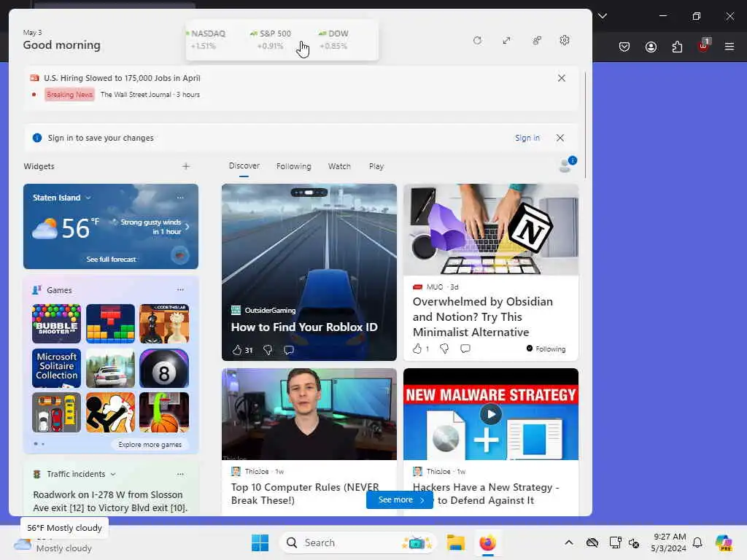This screenshot has width=747, height=560.
Task: Close the sign in prompt
Action: (x=560, y=138)
